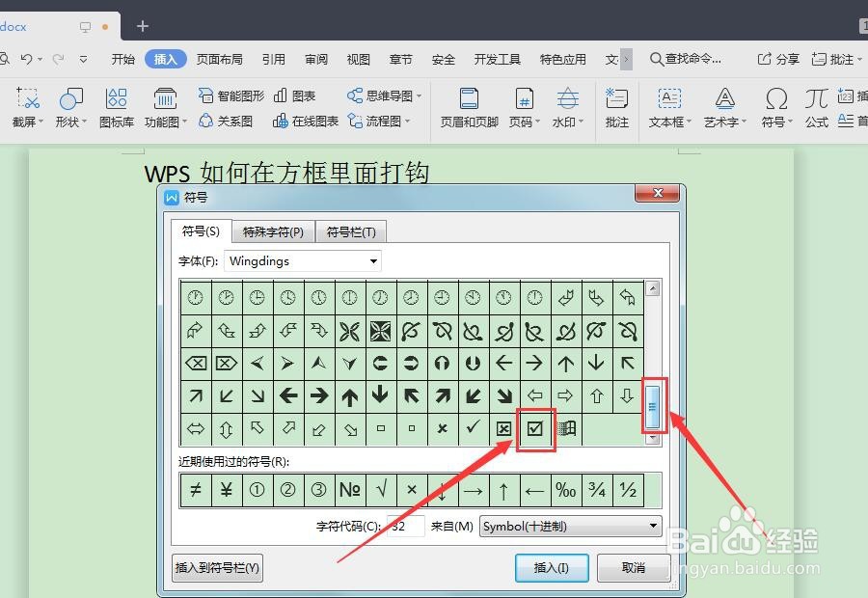Insert a 智能图形 smart graphic
Screen dimensions: 868x598
tap(231, 95)
